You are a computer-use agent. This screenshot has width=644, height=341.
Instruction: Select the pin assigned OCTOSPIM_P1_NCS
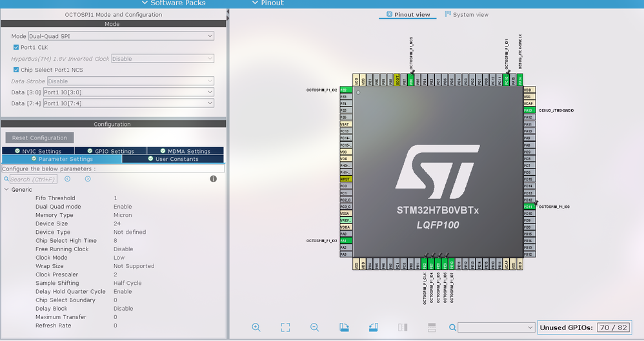(410, 79)
